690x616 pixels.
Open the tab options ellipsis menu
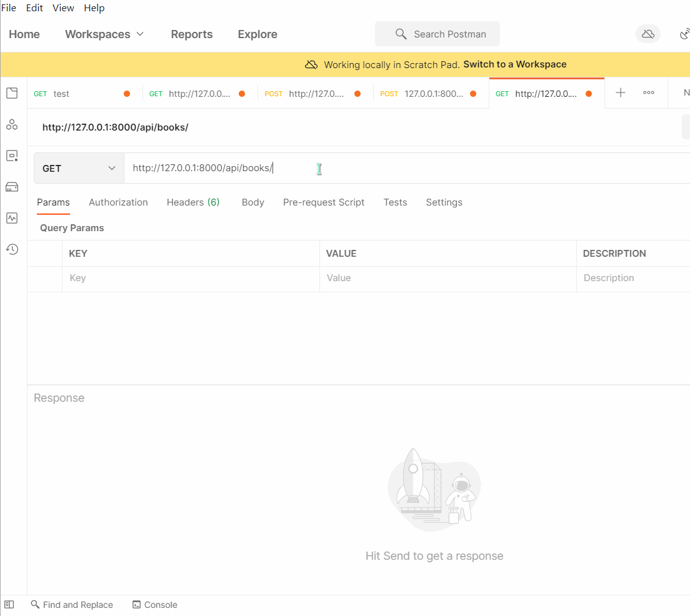point(649,93)
